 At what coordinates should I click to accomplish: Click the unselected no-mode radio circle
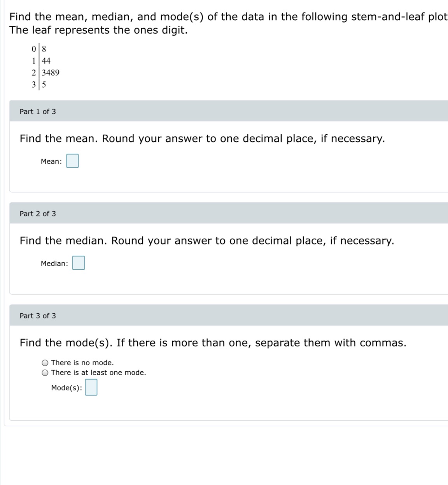coord(45,362)
